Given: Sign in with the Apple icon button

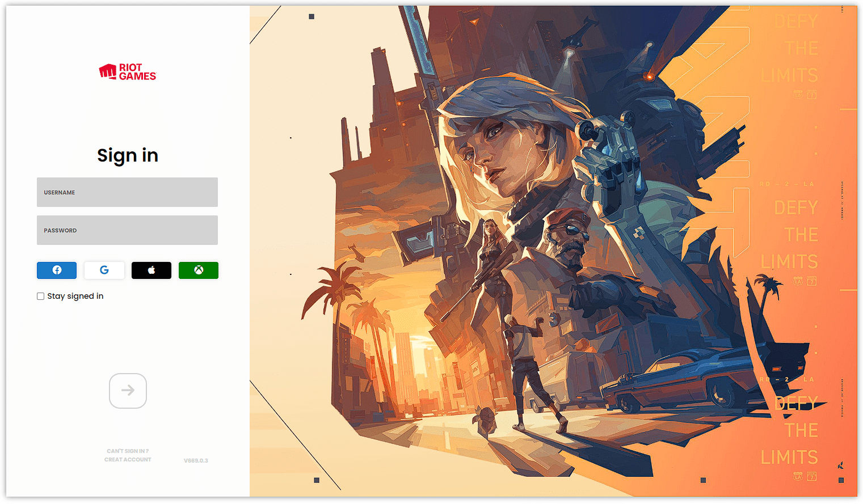Looking at the screenshot, I should 151,270.
